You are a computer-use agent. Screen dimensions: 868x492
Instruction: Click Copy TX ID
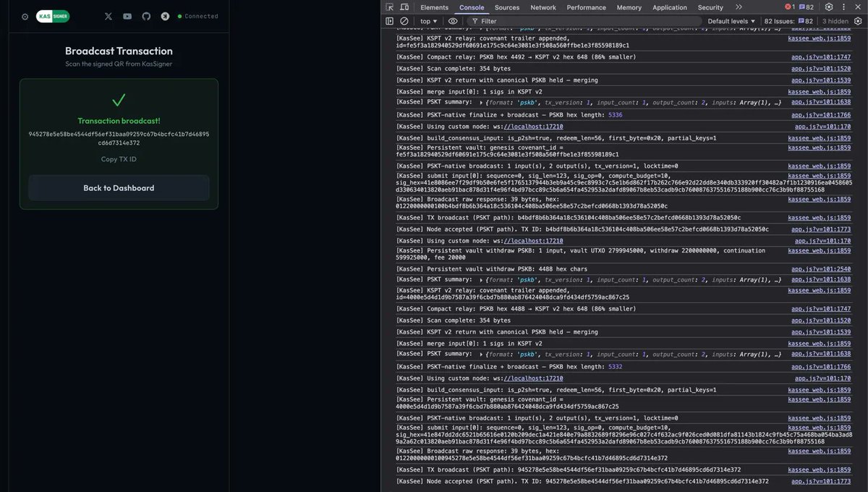(119, 159)
